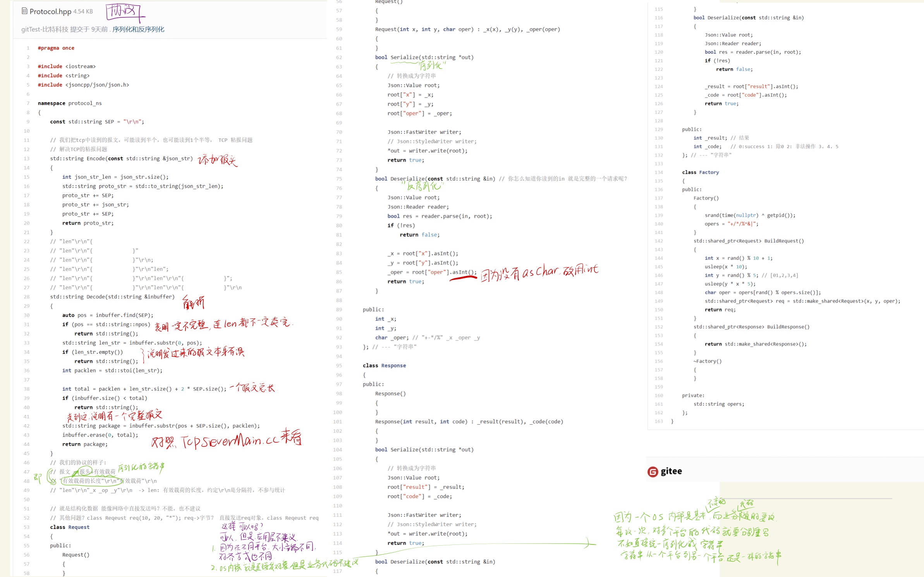924x577 pixels.
Task: Open the 序列化和反序列化 commit link
Action: 138,29
